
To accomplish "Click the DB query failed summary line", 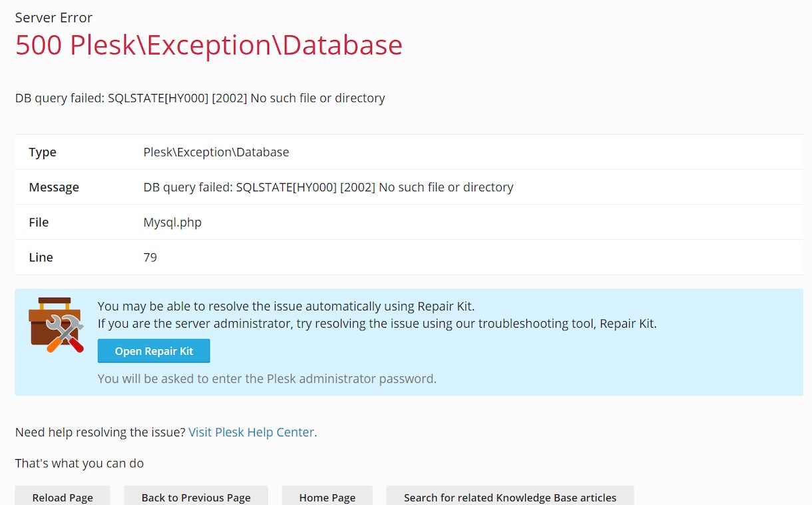I will point(200,98).
